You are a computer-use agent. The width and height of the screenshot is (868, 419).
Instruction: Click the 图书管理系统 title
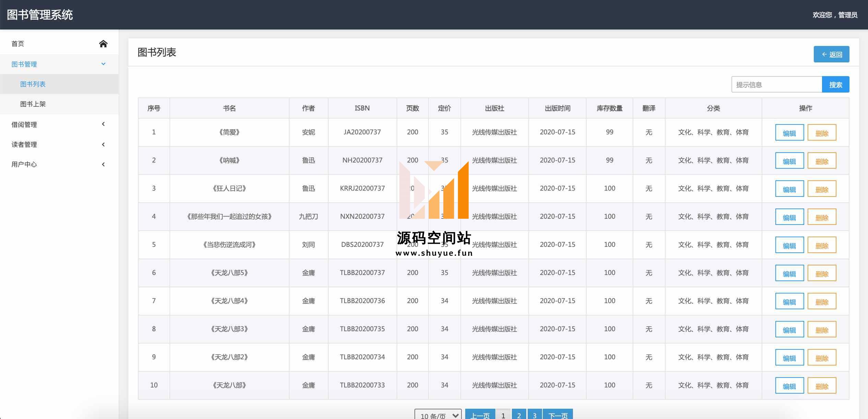(x=40, y=15)
